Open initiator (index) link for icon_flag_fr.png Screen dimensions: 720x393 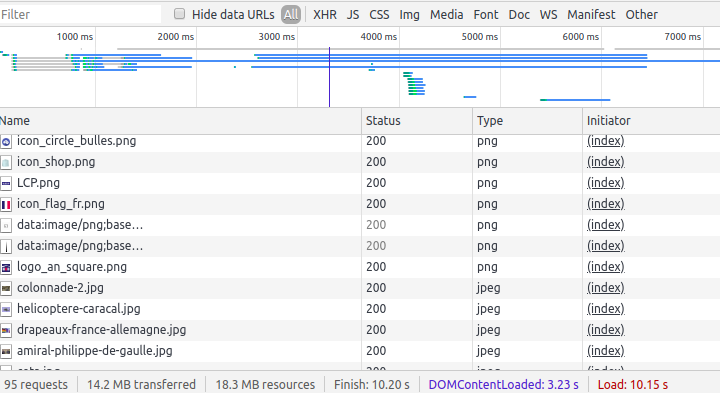click(x=606, y=204)
